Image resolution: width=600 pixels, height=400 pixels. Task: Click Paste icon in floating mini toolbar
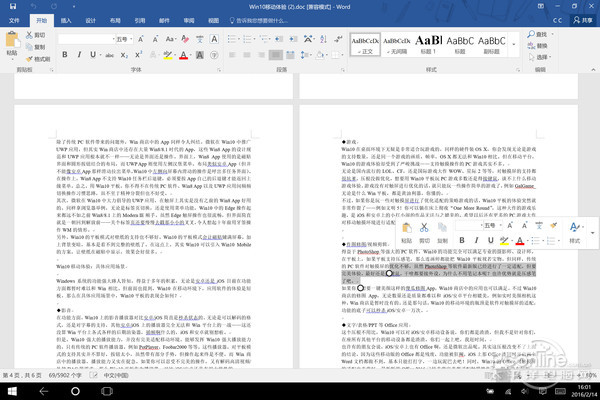(x=406, y=227)
